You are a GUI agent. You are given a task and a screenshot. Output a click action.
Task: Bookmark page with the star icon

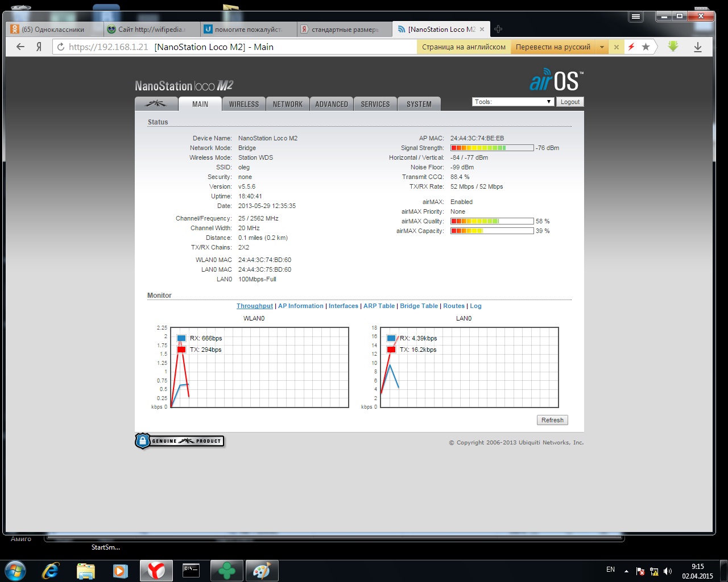(x=646, y=47)
